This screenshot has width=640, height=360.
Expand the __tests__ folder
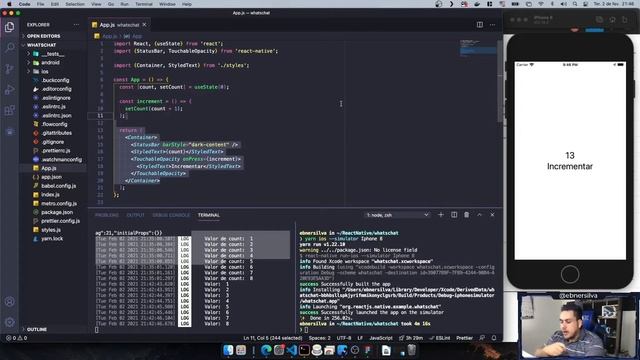52,54
